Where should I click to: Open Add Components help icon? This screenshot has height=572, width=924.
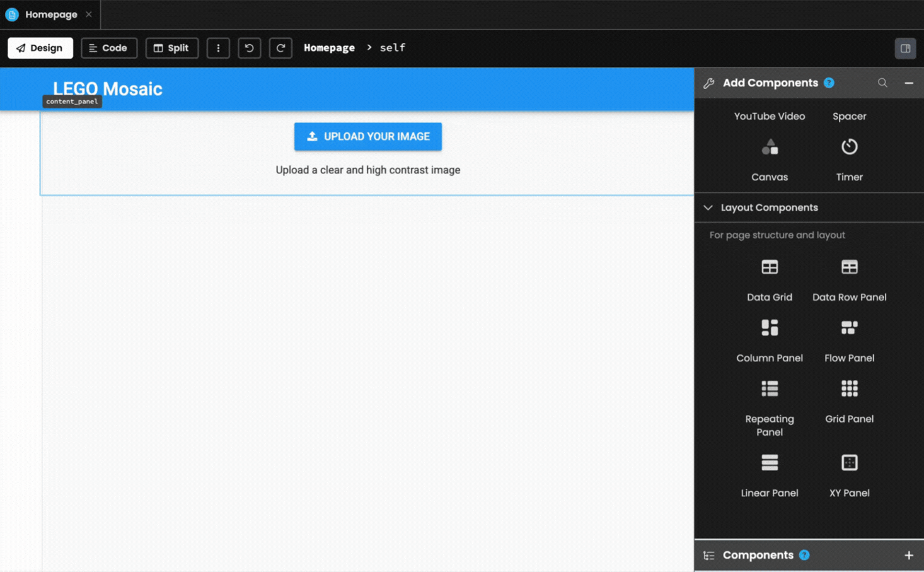point(829,83)
